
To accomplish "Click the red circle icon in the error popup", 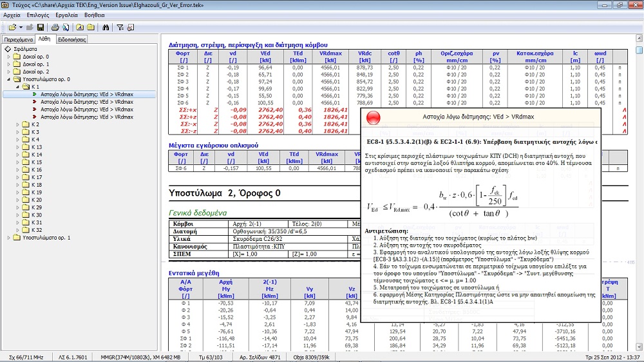I will [373, 117].
